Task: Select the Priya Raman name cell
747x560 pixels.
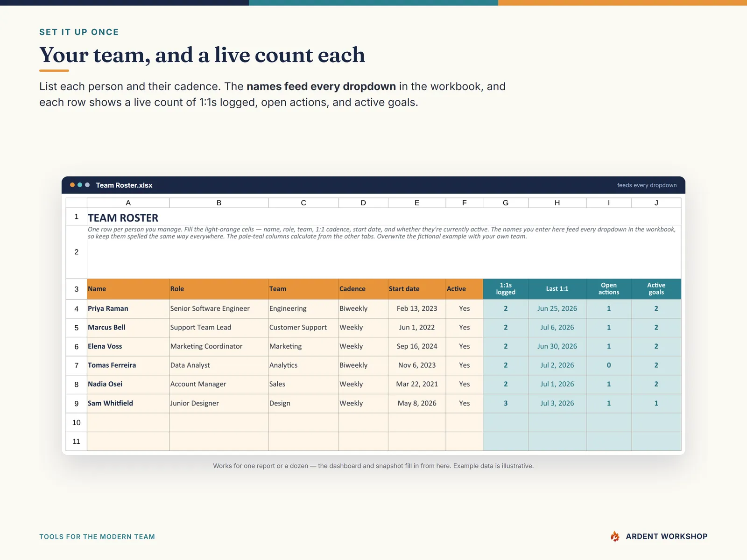Action: click(128, 308)
